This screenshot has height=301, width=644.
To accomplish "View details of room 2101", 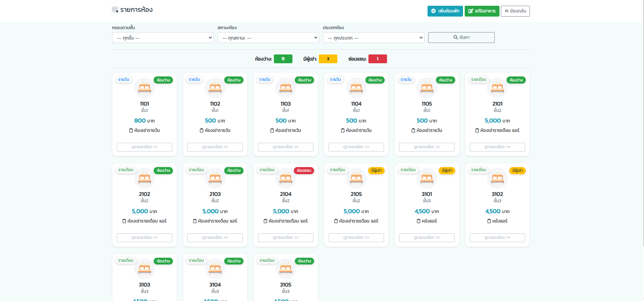I will [x=497, y=147].
